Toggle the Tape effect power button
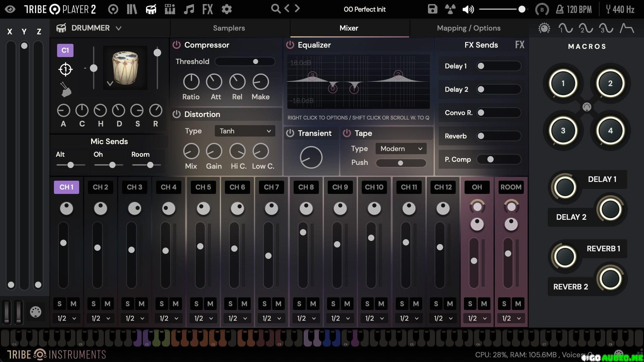Image resolution: width=644 pixels, height=362 pixels. tap(347, 133)
